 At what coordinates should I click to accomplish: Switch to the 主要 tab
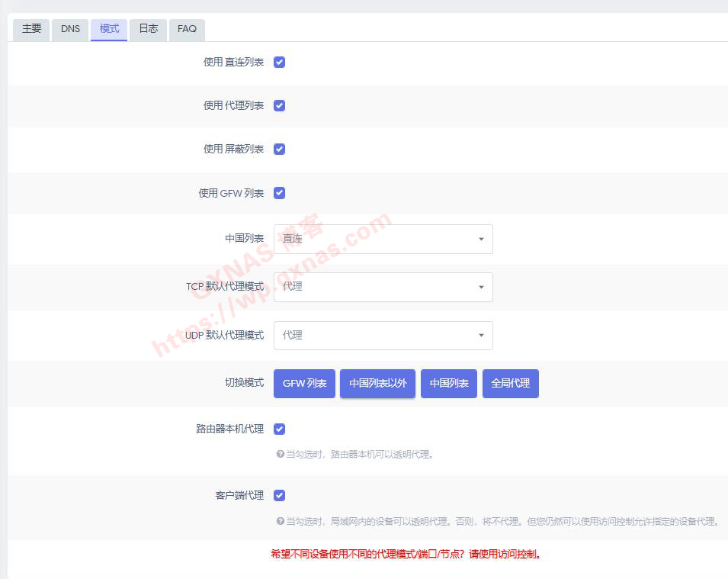click(31, 29)
